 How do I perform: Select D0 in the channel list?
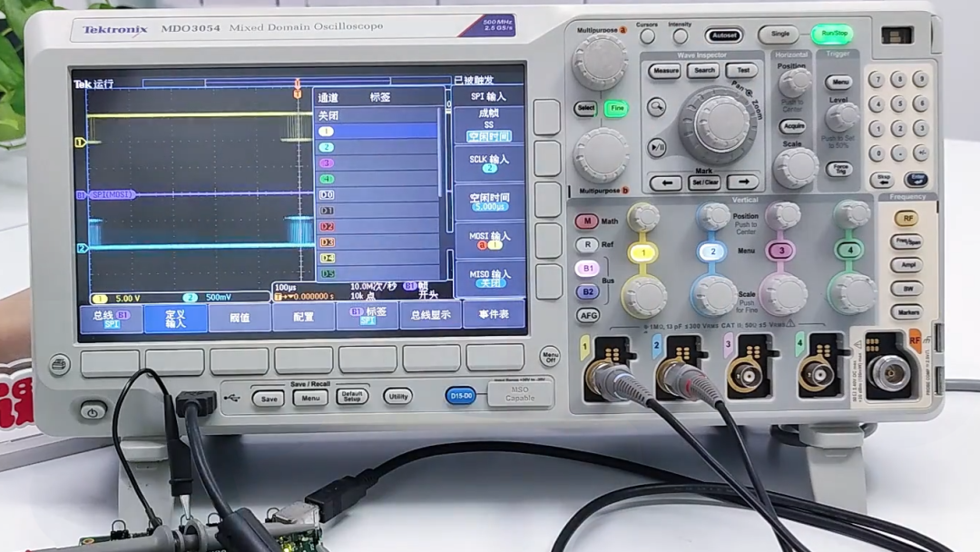pos(377,194)
